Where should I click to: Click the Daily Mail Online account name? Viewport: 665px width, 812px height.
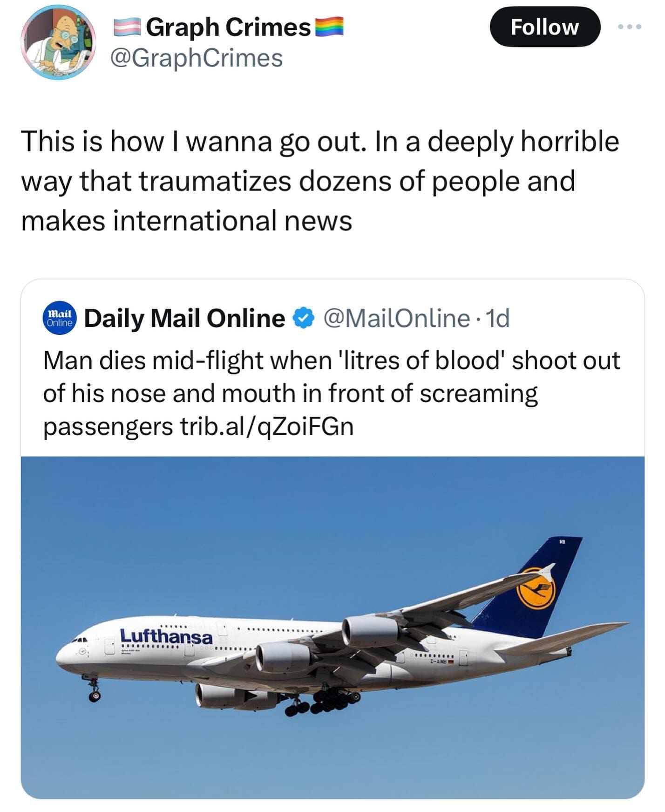coord(184,319)
